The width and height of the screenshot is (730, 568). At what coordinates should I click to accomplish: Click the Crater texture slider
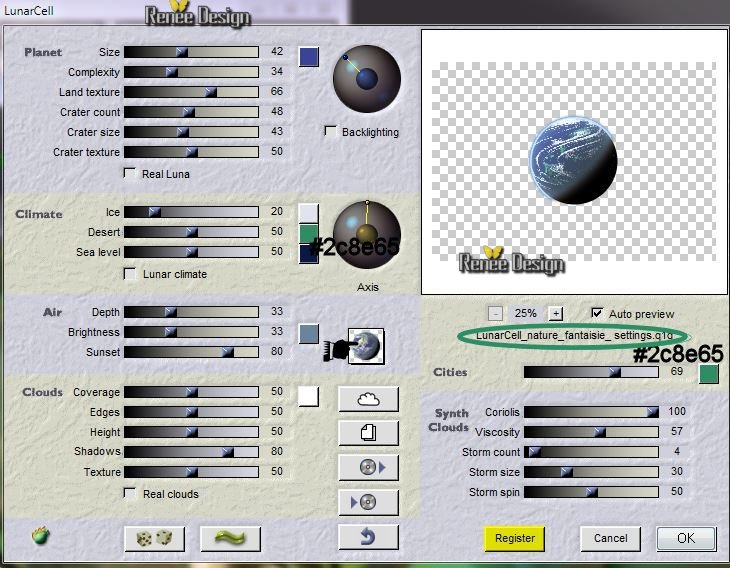coord(191,152)
